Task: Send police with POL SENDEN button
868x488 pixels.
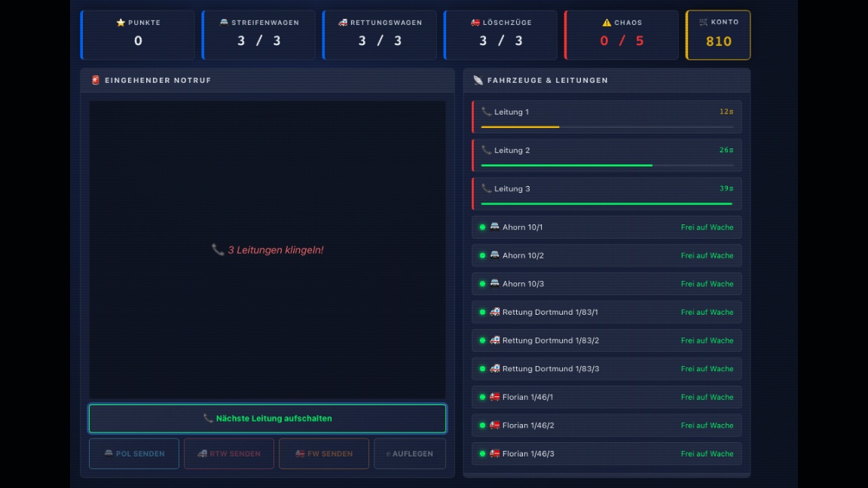Action: 134,453
